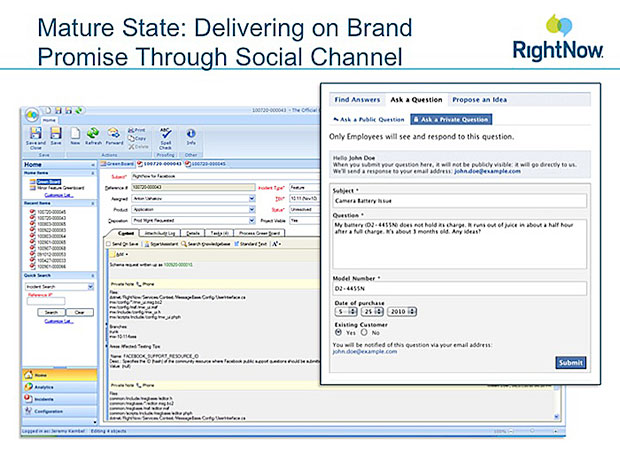Adjust the purchase day stepper
Viewport: 620px width, 465px height.
pyautogui.click(x=379, y=312)
